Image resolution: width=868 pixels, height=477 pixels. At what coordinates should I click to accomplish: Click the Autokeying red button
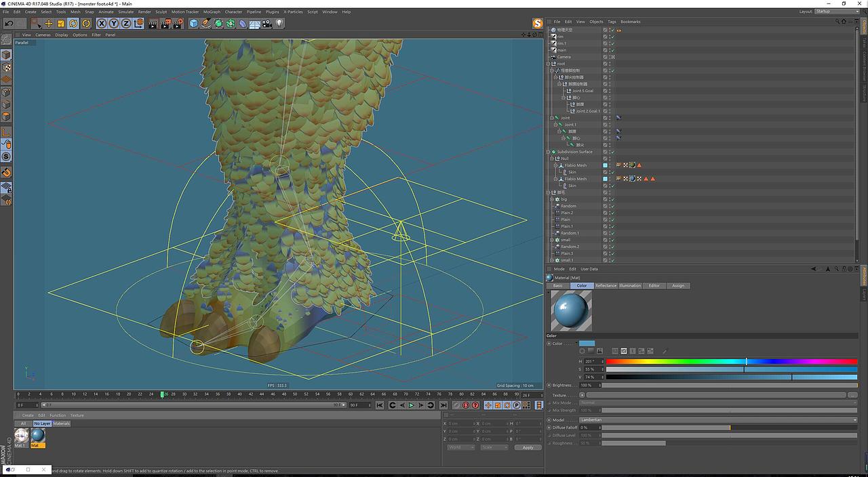[x=466, y=405]
